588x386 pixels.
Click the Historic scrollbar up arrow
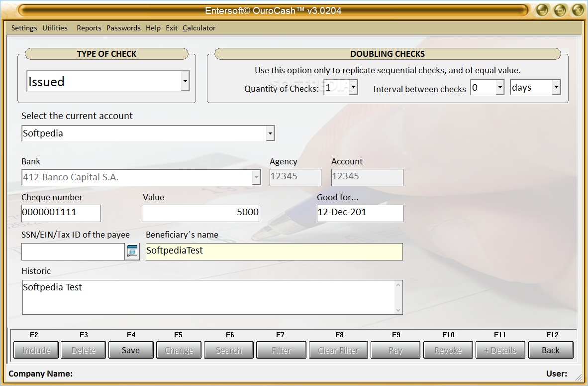(398, 285)
